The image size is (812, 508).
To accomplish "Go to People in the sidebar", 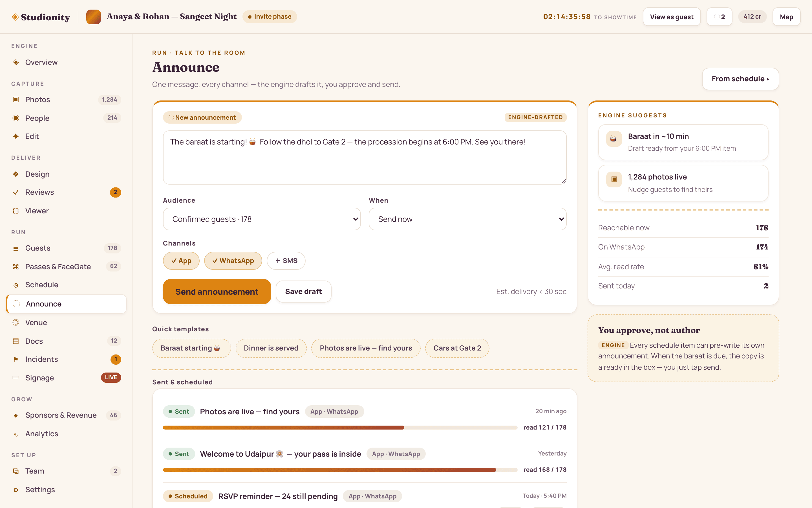I will (66, 118).
